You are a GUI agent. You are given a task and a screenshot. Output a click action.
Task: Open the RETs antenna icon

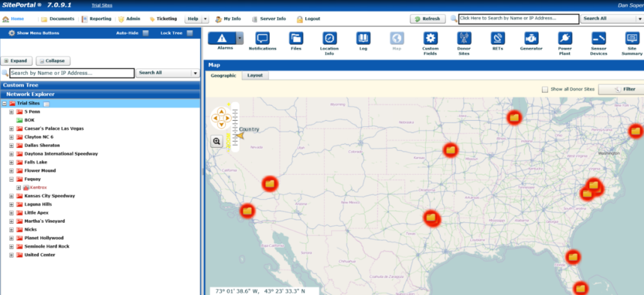click(498, 38)
